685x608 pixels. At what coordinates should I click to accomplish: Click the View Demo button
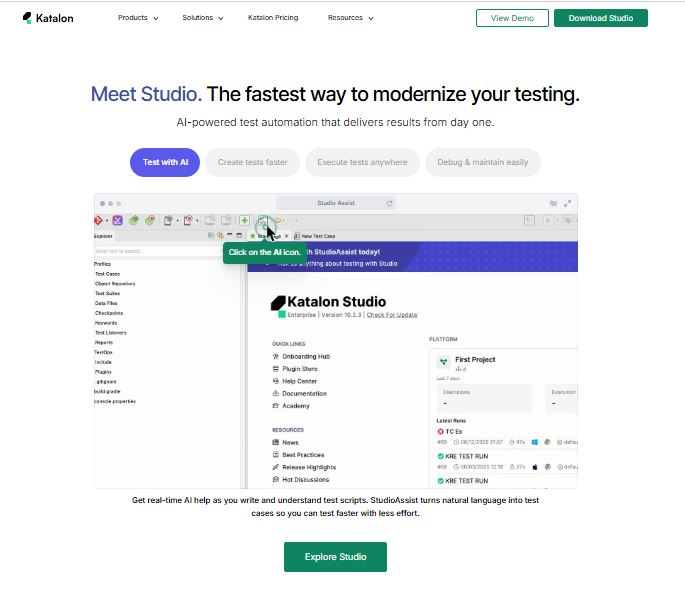pyautogui.click(x=512, y=18)
